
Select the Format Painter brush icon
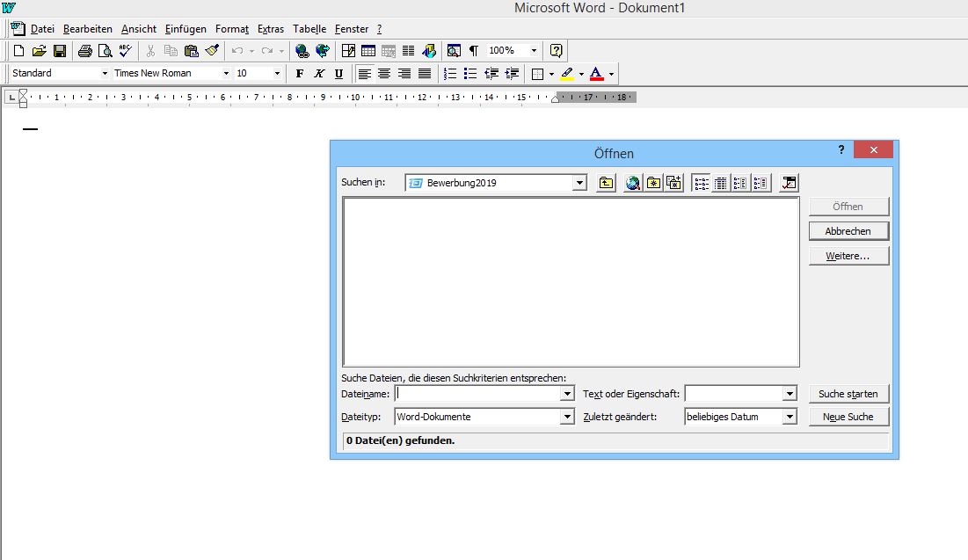click(x=212, y=51)
